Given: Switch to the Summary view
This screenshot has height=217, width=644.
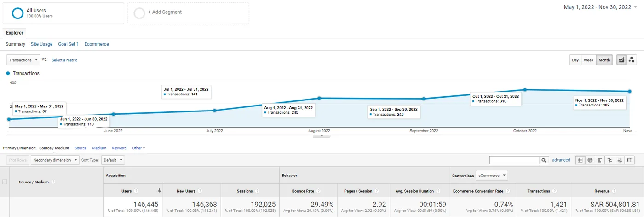Looking at the screenshot, I should [x=15, y=44].
